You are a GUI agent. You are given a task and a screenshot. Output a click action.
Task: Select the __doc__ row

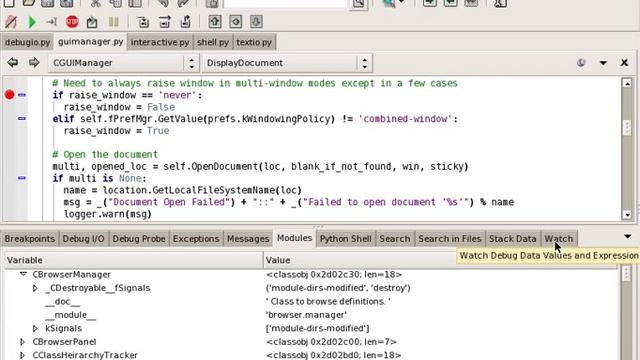pyautogui.click(x=310, y=302)
